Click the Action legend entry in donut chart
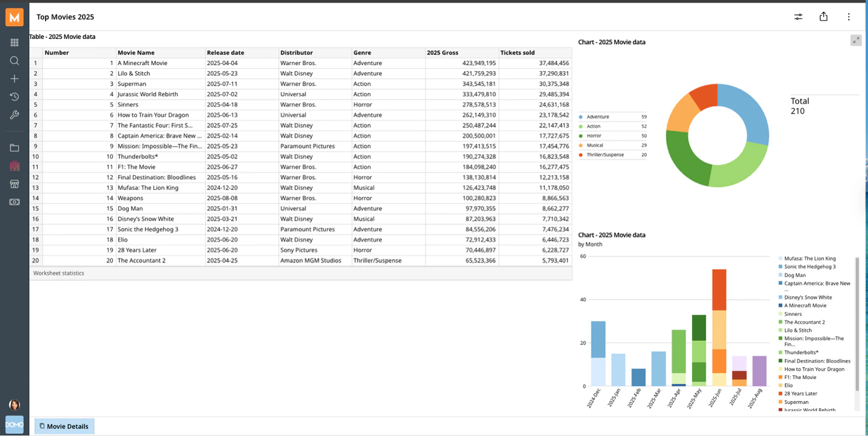The image size is (868, 438). tap(612, 126)
